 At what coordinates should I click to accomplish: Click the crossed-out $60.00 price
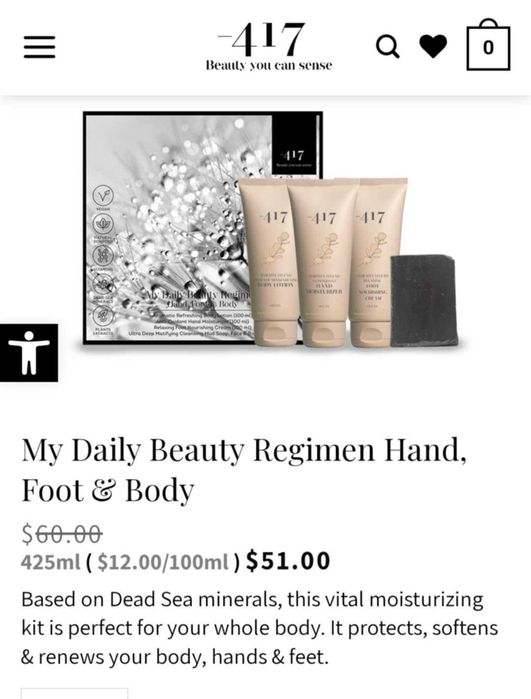(62, 534)
